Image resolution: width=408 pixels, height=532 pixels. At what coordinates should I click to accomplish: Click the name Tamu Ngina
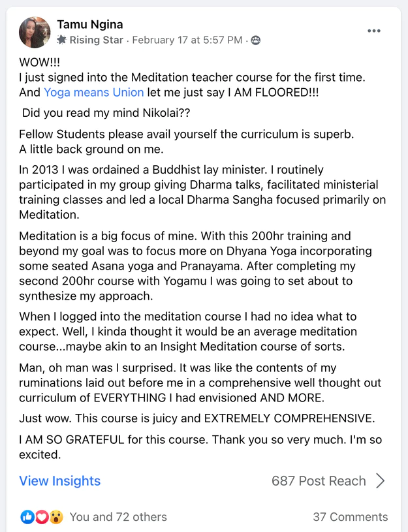click(89, 25)
